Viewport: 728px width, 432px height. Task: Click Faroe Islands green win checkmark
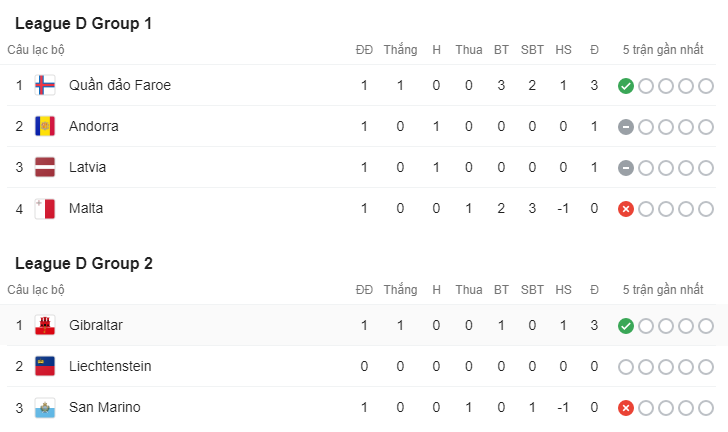[626, 86]
